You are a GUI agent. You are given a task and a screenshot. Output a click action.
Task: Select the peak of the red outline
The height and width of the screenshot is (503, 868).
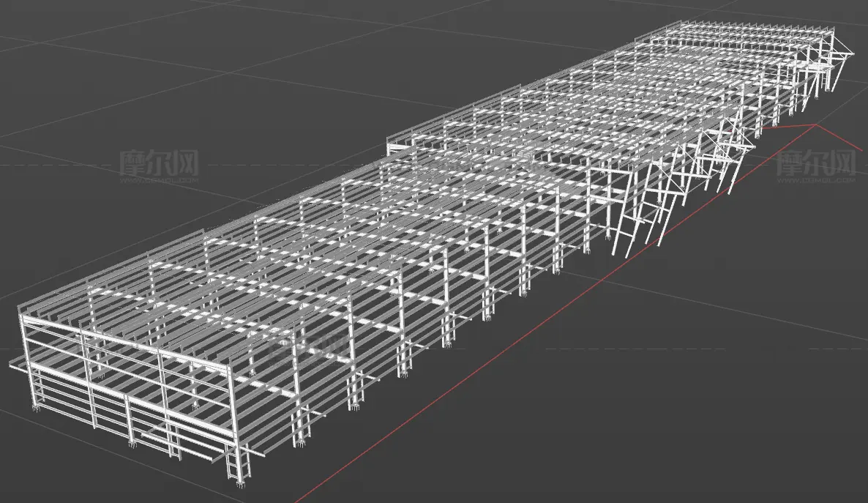(x=816, y=126)
